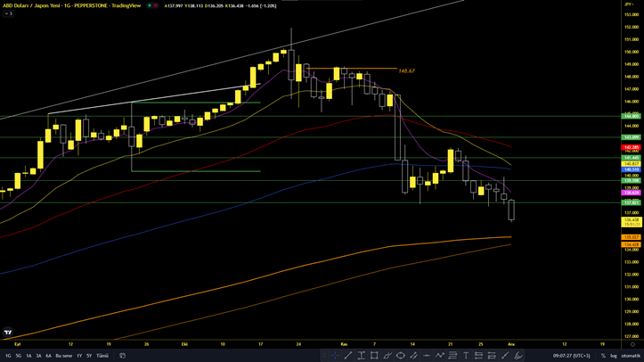Image resolution: width=644 pixels, height=362 pixels.
Task: Open chart settings gear at axis corner
Action: pos(632,344)
